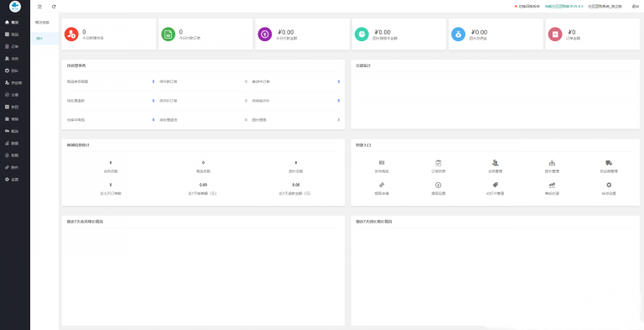Screen dimensions: 644x330
Task: Click the first row in the pending tasks right column
Action: pos(296,81)
